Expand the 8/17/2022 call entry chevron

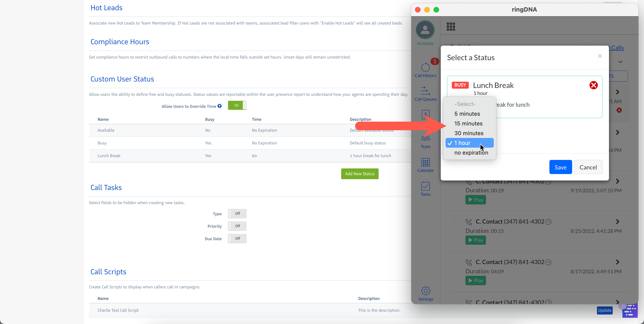pyautogui.click(x=617, y=262)
